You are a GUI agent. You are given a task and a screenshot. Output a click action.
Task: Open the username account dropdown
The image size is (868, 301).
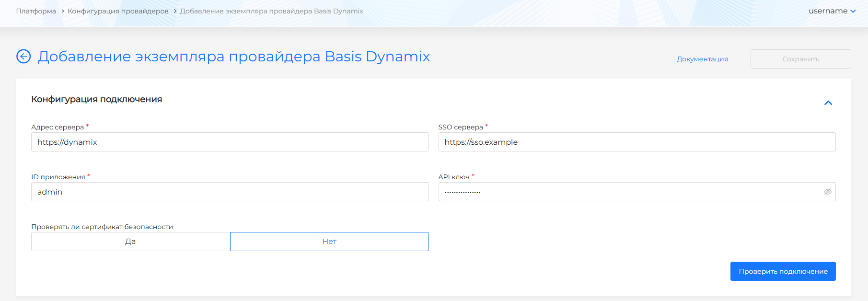[x=832, y=11]
